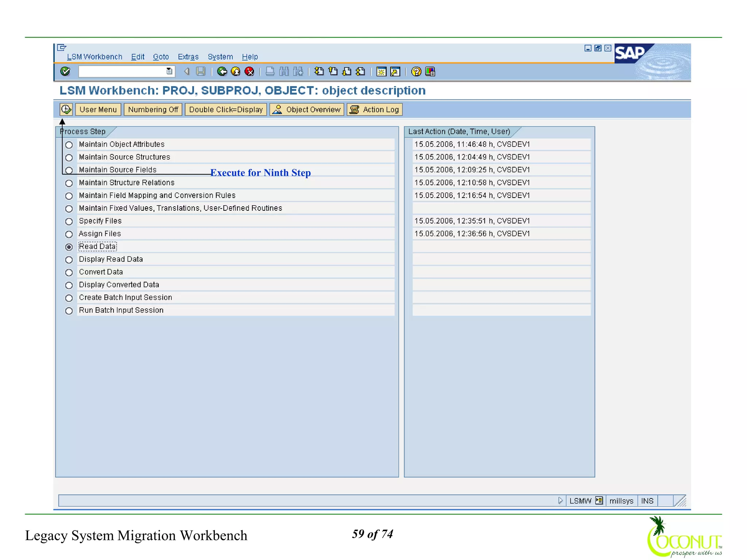Screen dimensions: 747x560
Task: Click the INS status bar entry
Action: pyautogui.click(x=647, y=501)
